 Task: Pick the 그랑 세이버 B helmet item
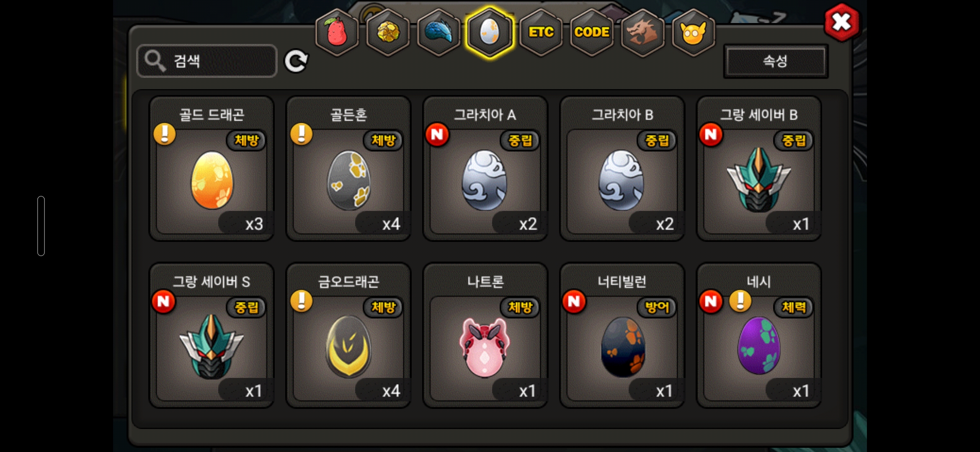coord(759,169)
